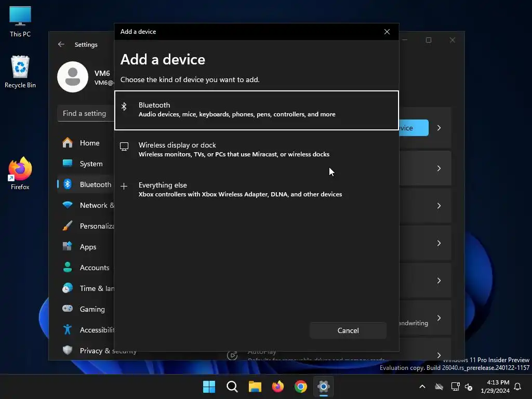Click the blue Bluetooth icon in sidebar
Image resolution: width=532 pixels, height=399 pixels.
point(68,184)
